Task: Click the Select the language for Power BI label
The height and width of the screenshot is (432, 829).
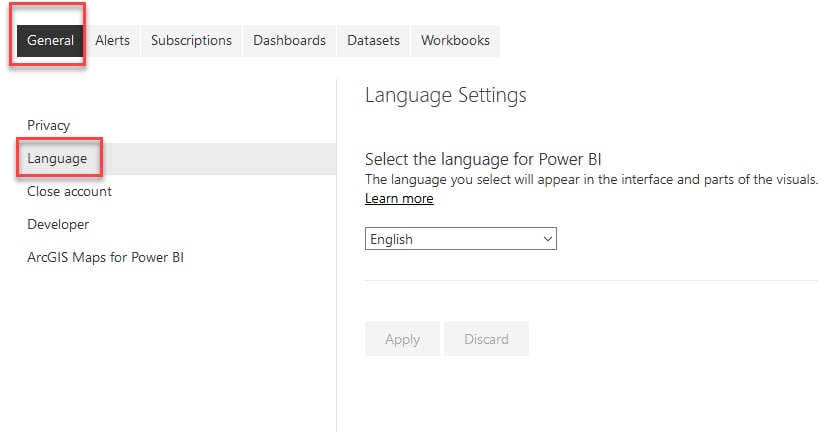Action: 483,159
